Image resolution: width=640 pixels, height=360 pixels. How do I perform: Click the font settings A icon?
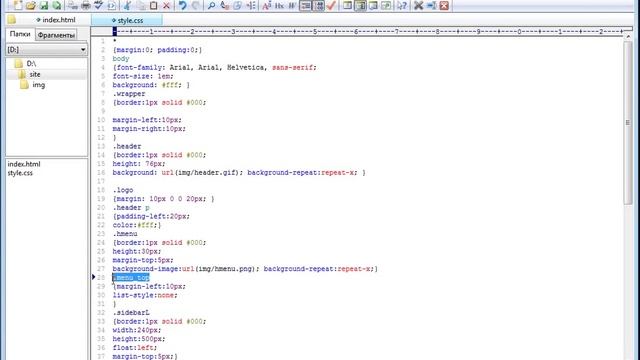(x=267, y=5)
